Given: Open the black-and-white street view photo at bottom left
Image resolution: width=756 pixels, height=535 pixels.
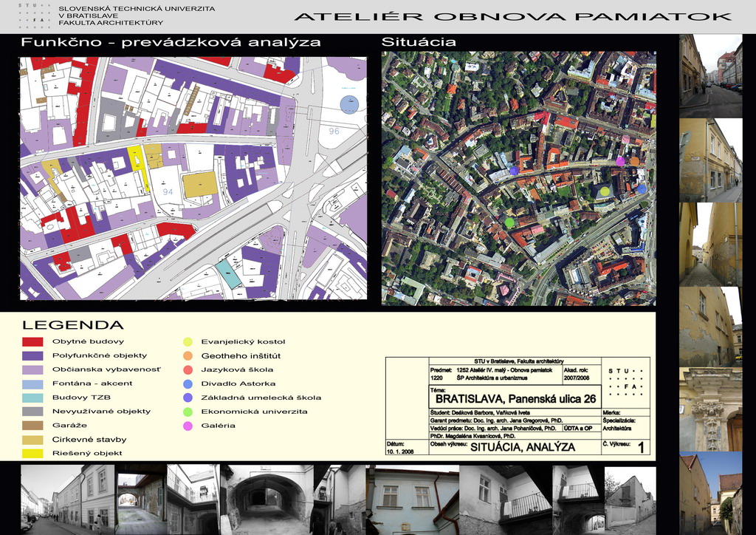Looking at the screenshot, I should (x=67, y=500).
